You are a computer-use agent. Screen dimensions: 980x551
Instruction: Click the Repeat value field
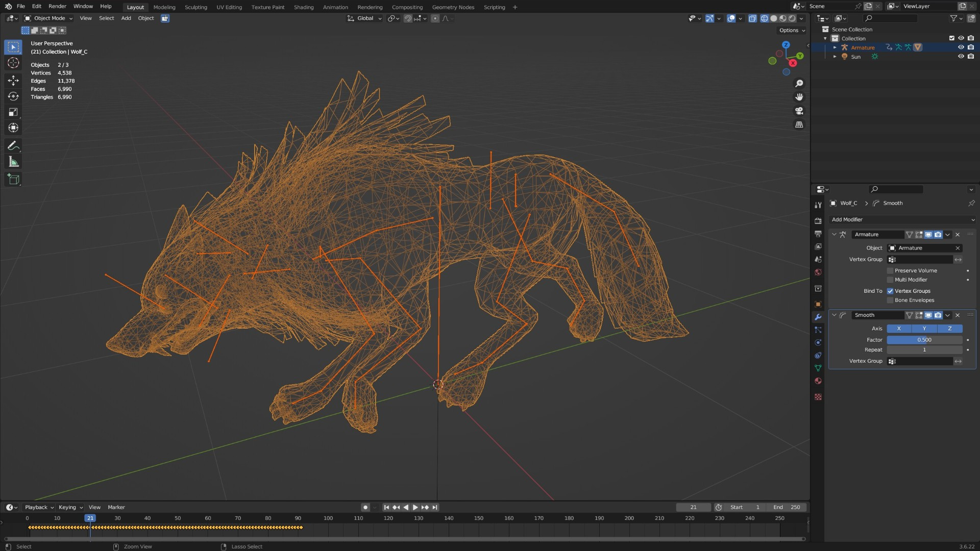click(924, 350)
